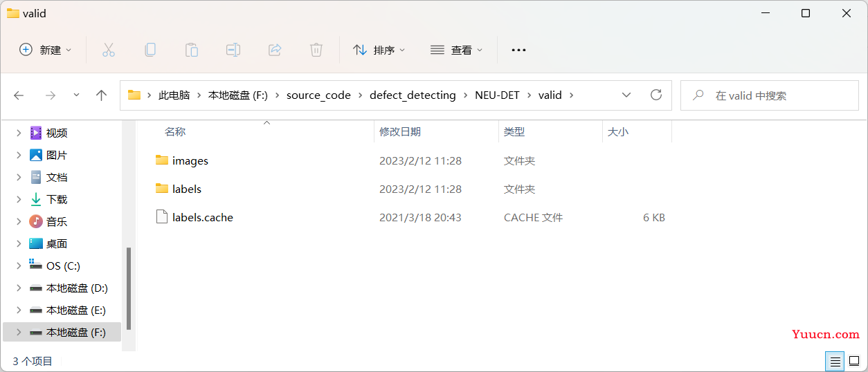The image size is (868, 372).
Task: Click the images folder icon
Action: tap(162, 160)
